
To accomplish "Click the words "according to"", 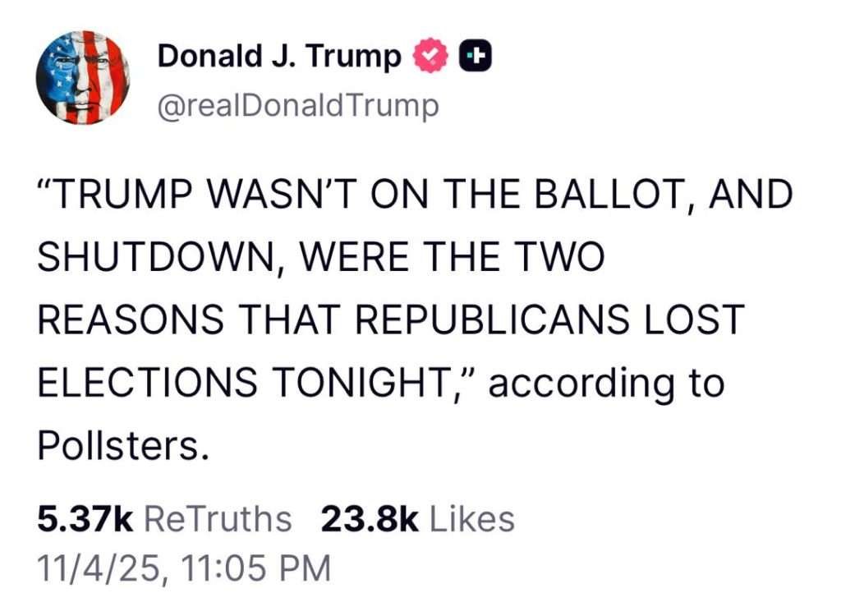I will (x=606, y=383).
